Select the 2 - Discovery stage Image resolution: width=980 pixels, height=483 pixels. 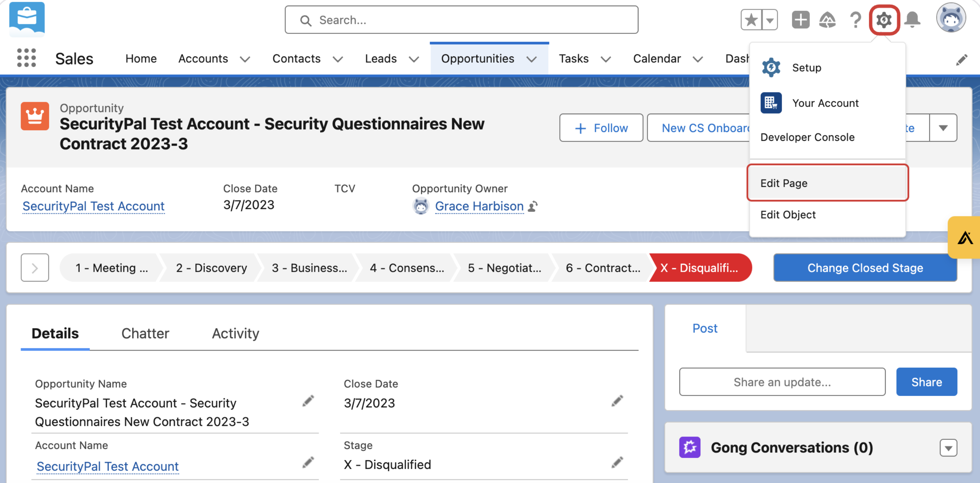pyautogui.click(x=211, y=268)
